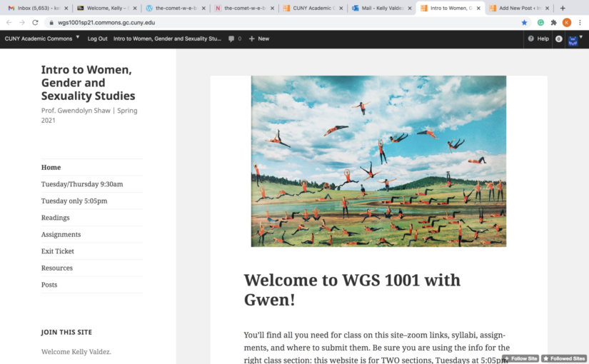Close the CUNY Academic tab
The image size is (589, 364).
coord(341,8)
